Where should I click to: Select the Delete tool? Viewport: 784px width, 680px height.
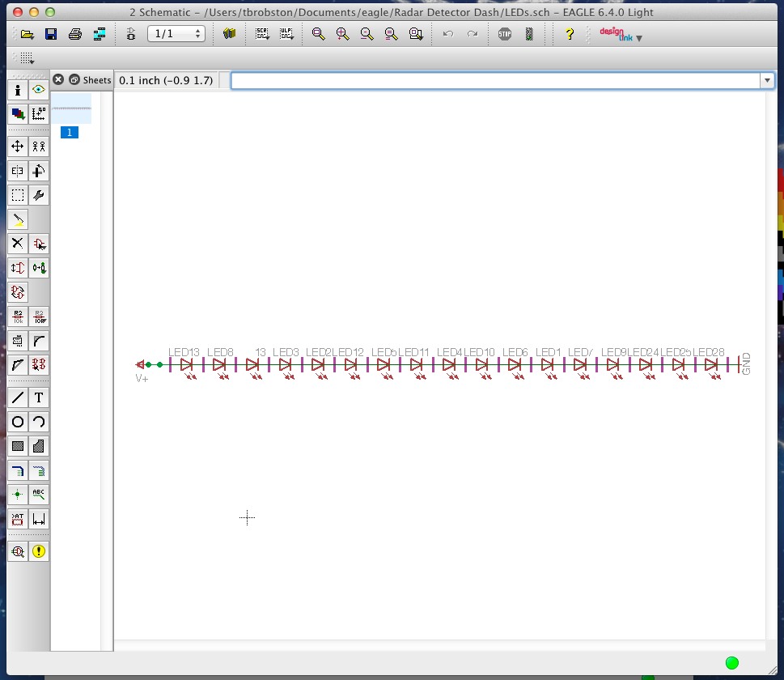(18, 244)
